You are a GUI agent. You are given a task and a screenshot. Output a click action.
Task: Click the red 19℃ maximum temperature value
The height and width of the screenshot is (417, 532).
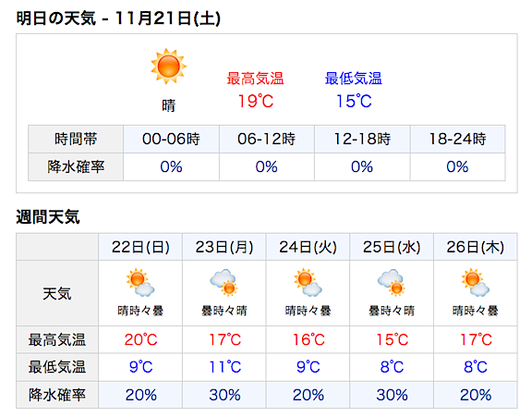point(256,101)
